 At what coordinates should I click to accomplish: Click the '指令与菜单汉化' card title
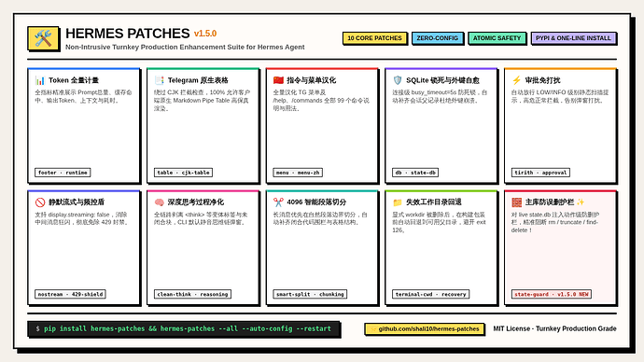tap(312, 80)
